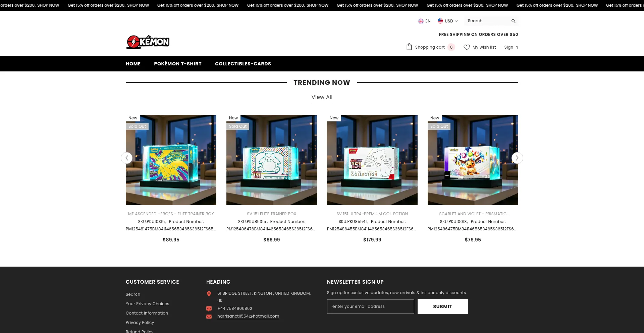This screenshot has width=644, height=333.
Task: Click the TRENDING NOW heading
Action: pos(322,82)
